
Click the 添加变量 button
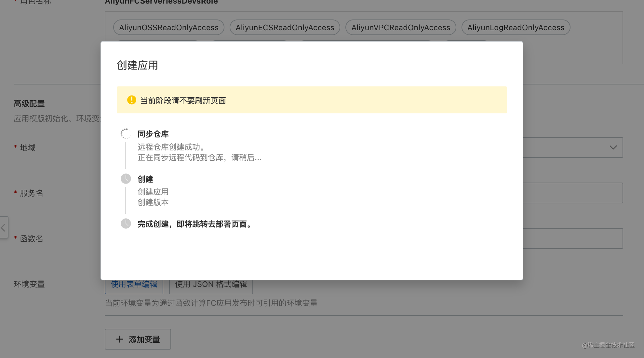[138, 339]
